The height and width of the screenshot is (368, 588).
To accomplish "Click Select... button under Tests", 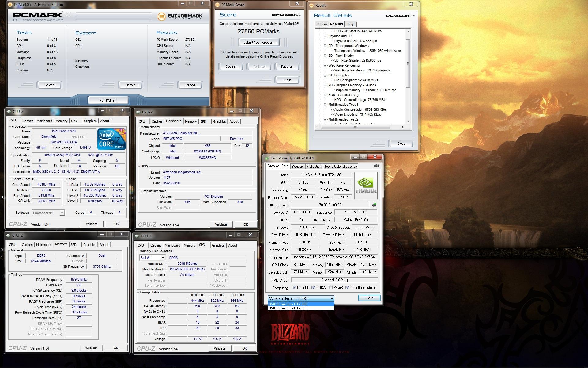I will (x=50, y=85).
